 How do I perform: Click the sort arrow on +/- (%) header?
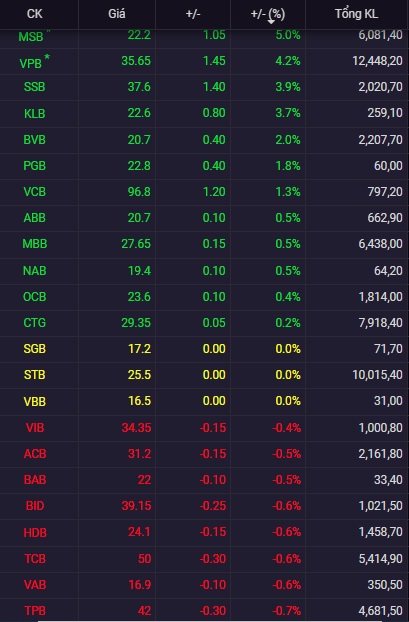click(271, 21)
